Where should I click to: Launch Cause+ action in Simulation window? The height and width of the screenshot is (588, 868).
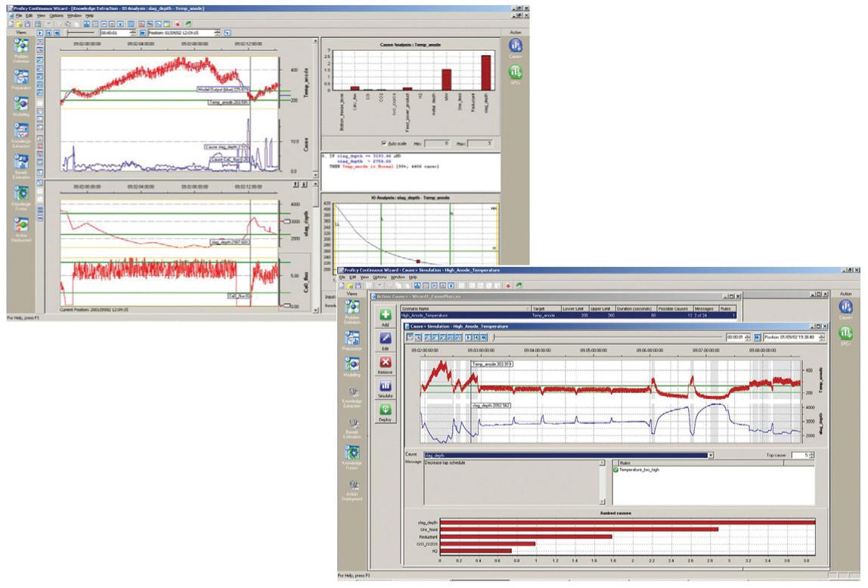[845, 309]
